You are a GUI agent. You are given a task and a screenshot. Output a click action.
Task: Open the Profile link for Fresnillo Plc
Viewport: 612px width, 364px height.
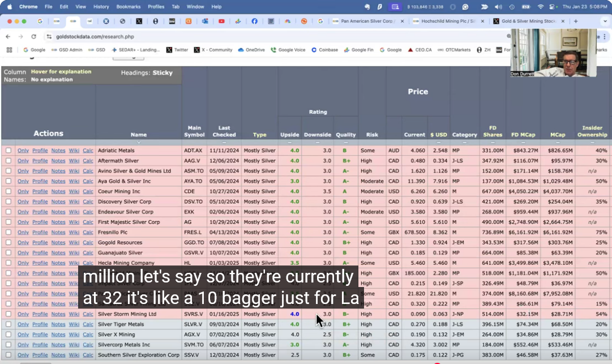40,232
